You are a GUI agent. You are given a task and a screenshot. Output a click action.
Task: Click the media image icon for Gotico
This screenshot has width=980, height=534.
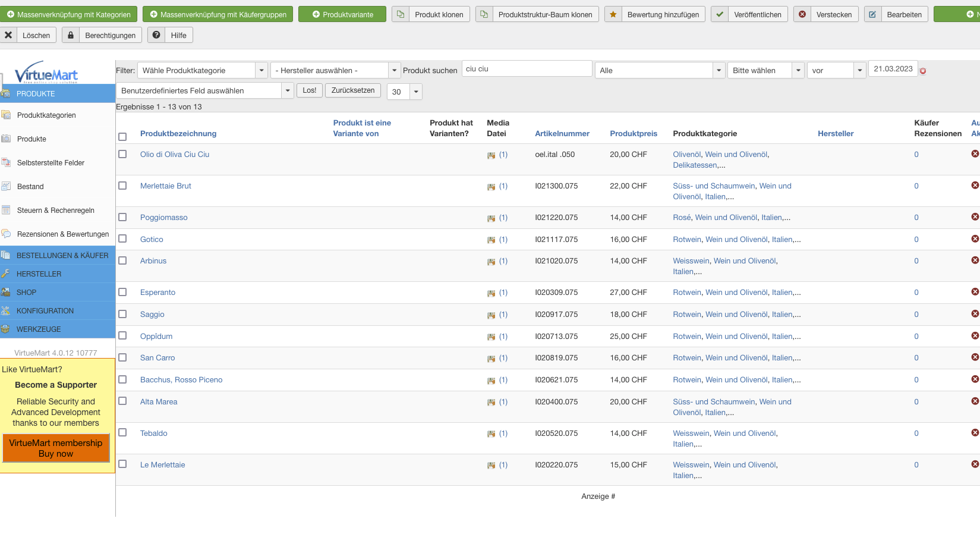(491, 240)
